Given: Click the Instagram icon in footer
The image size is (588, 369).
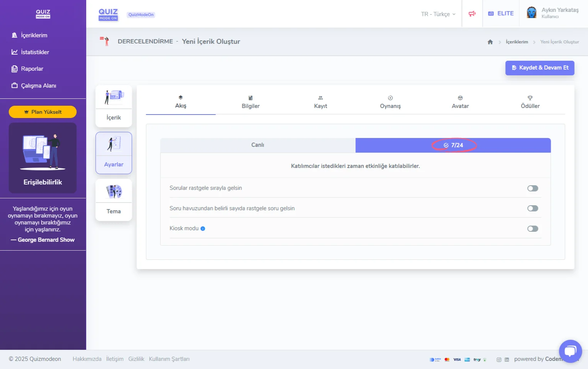Looking at the screenshot, I should click(x=499, y=360).
